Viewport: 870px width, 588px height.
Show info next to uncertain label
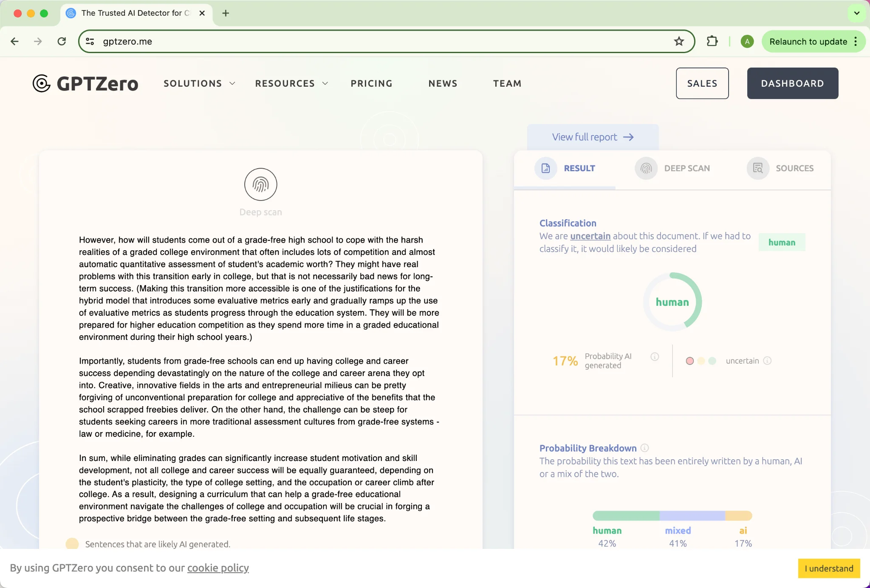click(x=767, y=361)
